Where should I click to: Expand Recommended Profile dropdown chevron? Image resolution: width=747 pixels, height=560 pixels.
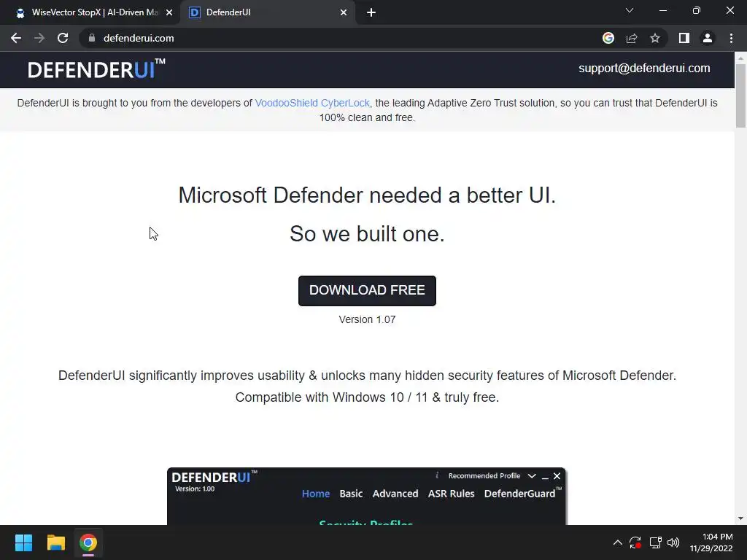coord(532,476)
